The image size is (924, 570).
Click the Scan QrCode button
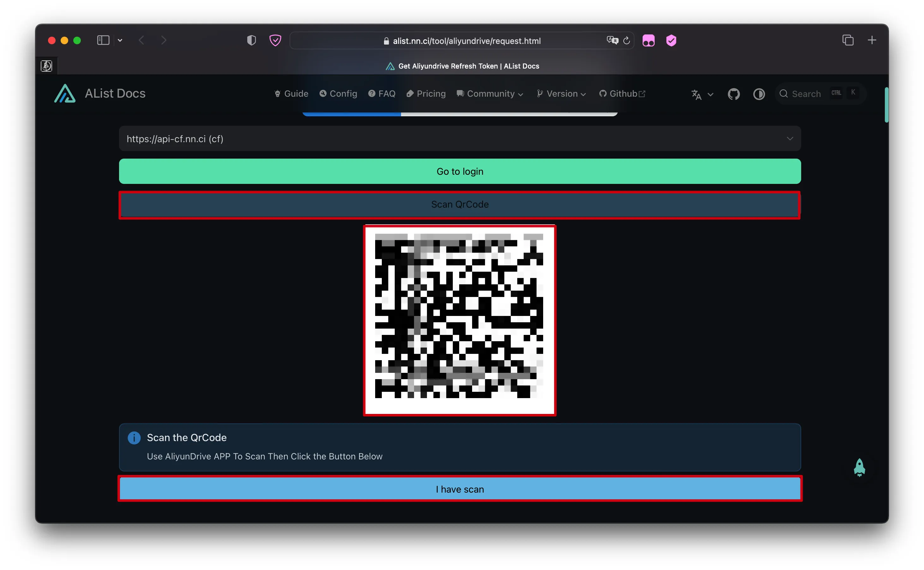click(x=459, y=205)
